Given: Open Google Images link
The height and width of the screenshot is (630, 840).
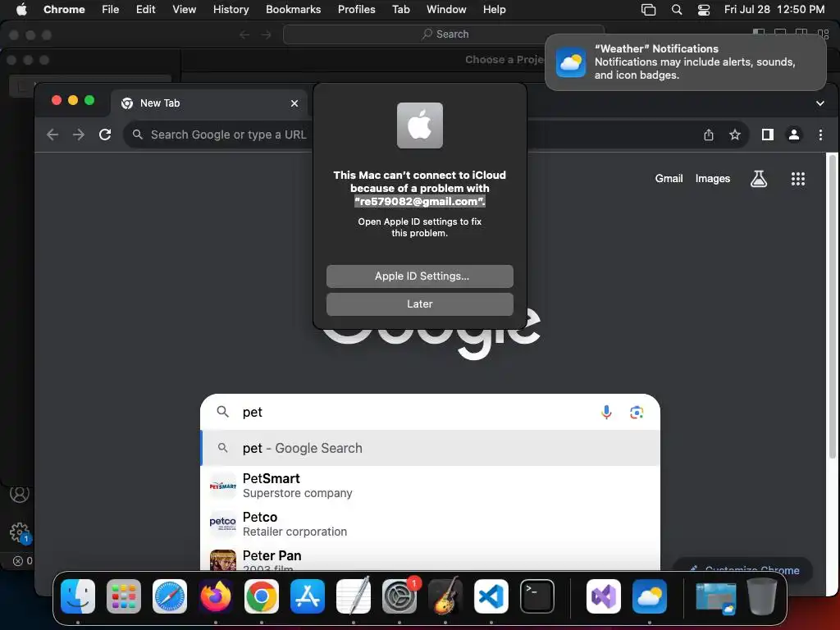Looking at the screenshot, I should pyautogui.click(x=713, y=178).
